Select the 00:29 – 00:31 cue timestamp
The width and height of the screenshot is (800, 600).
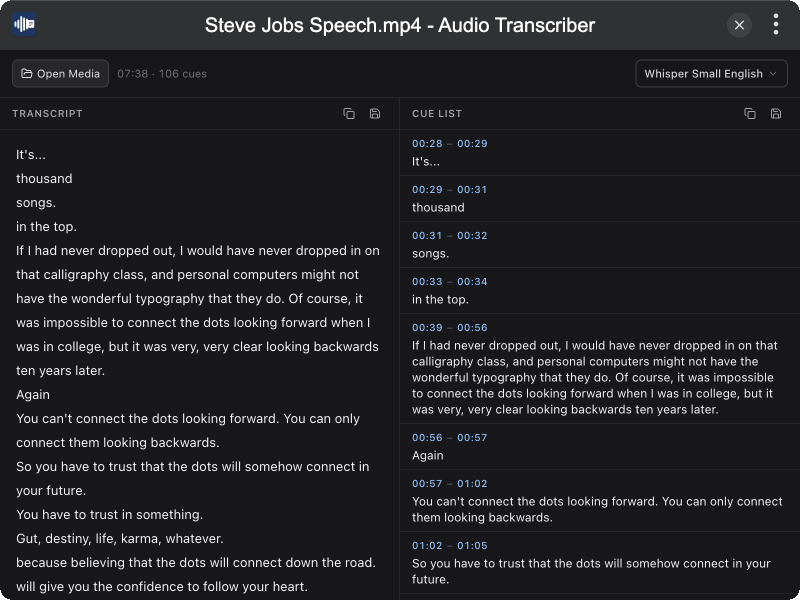pos(449,189)
